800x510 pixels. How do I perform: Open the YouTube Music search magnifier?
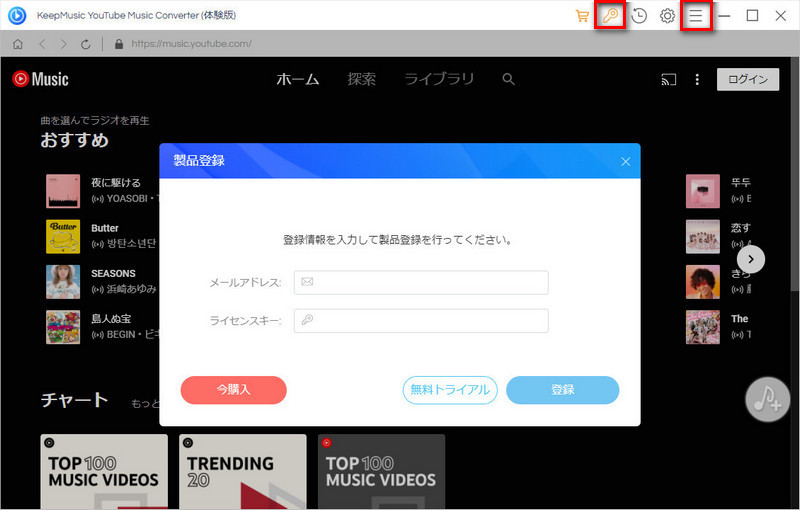point(508,79)
